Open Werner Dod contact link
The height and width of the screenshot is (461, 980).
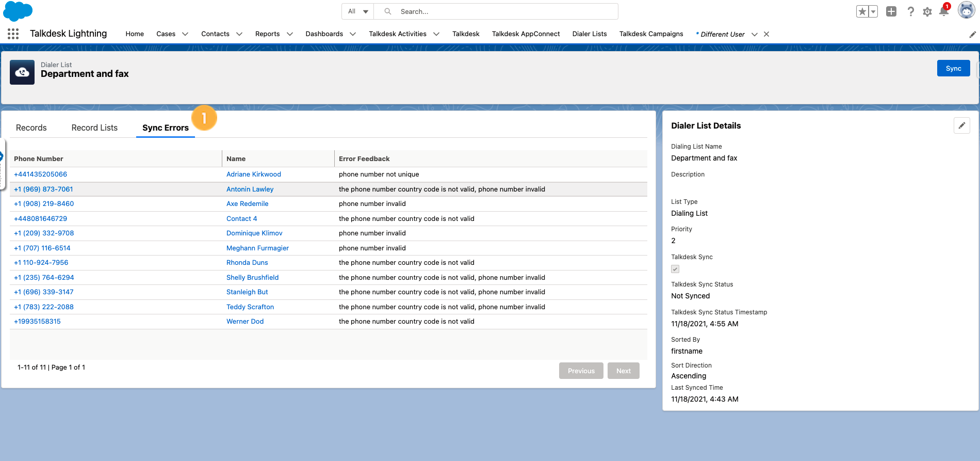point(245,322)
